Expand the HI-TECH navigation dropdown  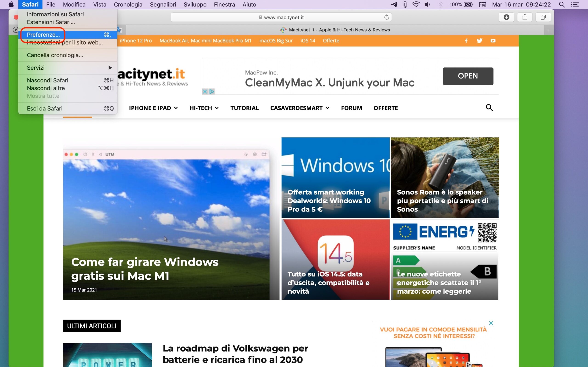click(x=204, y=108)
